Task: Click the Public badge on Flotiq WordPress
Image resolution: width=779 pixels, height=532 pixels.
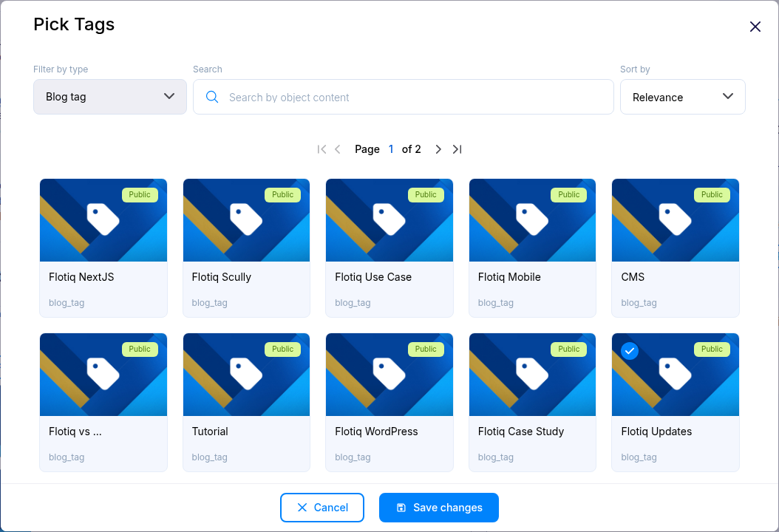Action: click(426, 349)
